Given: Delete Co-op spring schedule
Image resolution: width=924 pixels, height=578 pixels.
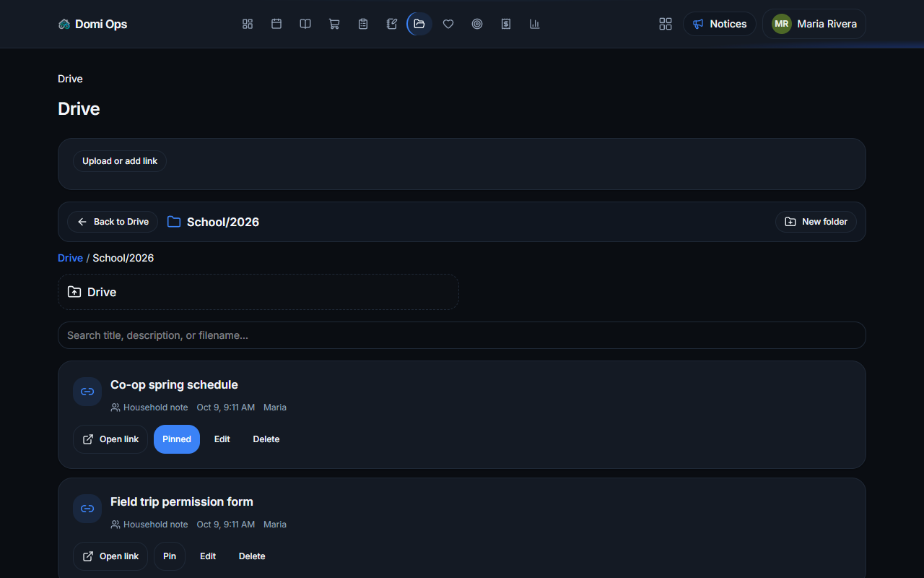Looking at the screenshot, I should 266,439.
